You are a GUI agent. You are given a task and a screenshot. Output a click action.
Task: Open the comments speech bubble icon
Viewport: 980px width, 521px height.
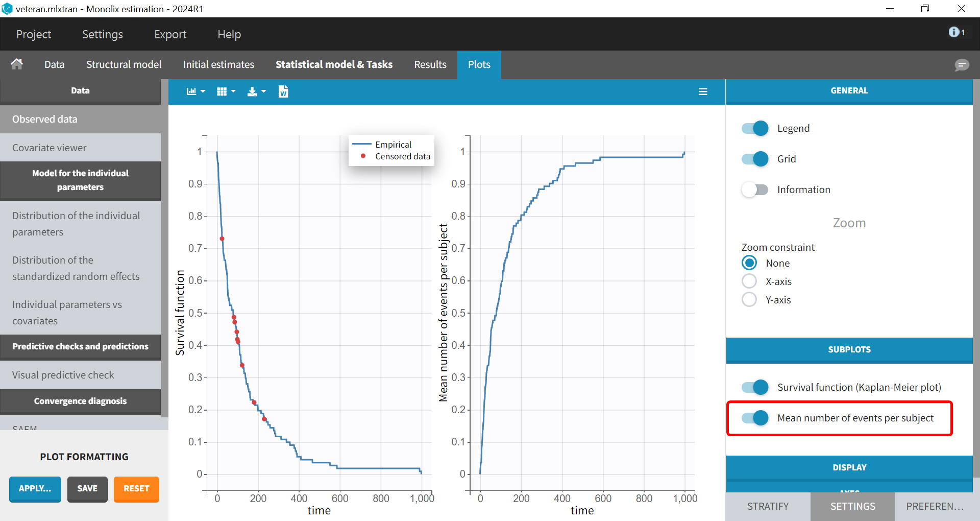[962, 65]
